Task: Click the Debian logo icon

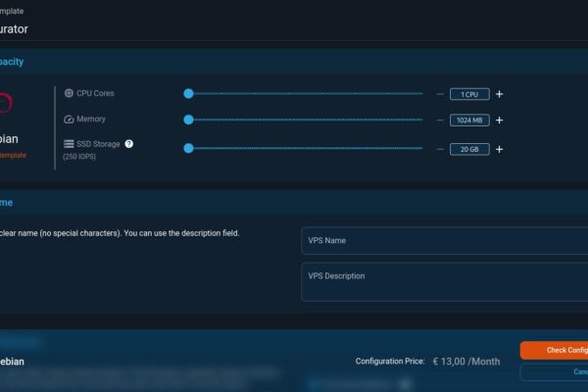Action: (5, 103)
